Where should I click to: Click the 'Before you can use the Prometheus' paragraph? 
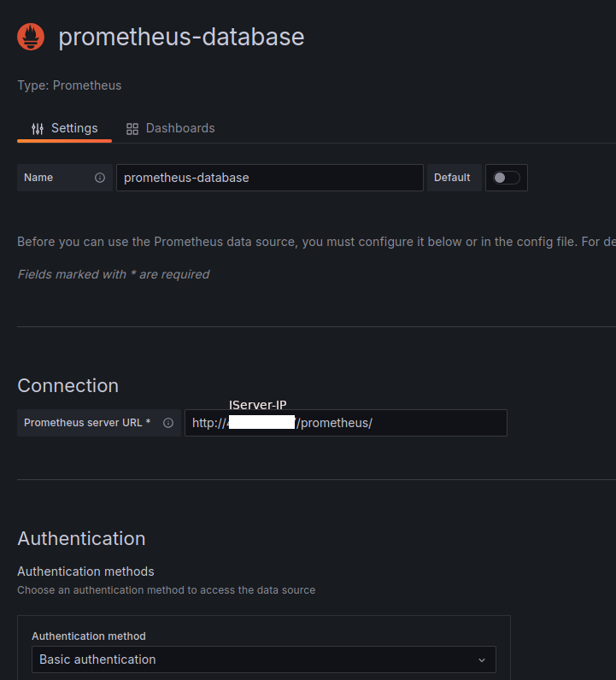[317, 242]
